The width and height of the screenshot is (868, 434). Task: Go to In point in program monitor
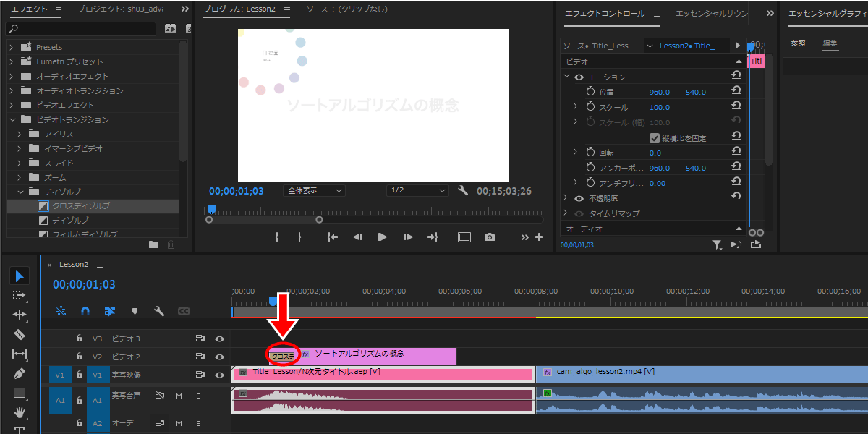pos(332,237)
